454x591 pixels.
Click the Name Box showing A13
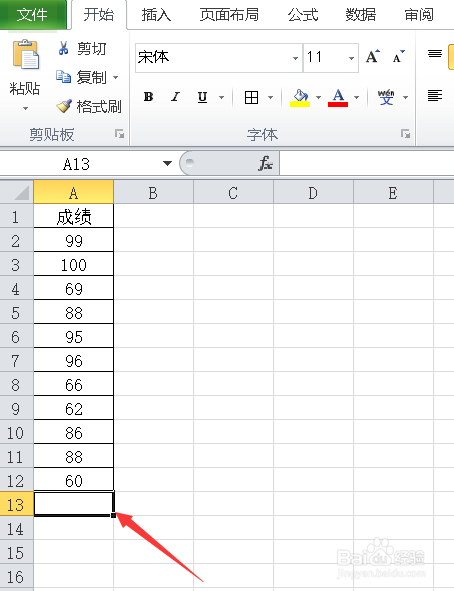[77, 164]
